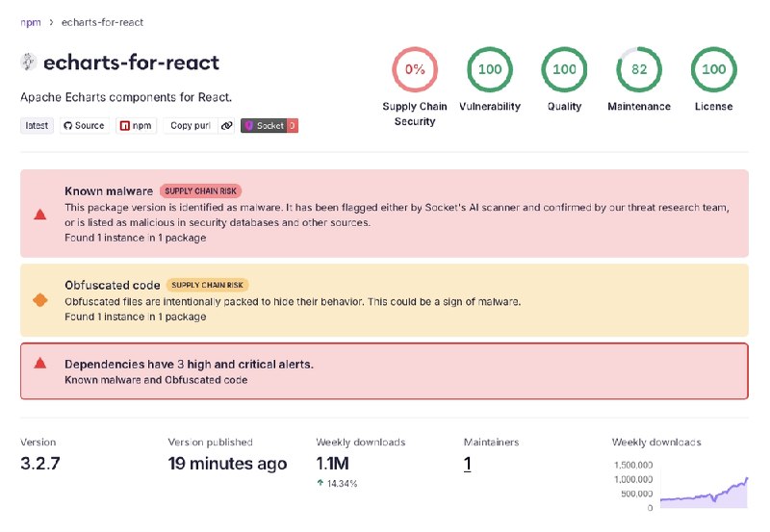Select the latest version tag
Screen dimensions: 770x532
pos(37,126)
